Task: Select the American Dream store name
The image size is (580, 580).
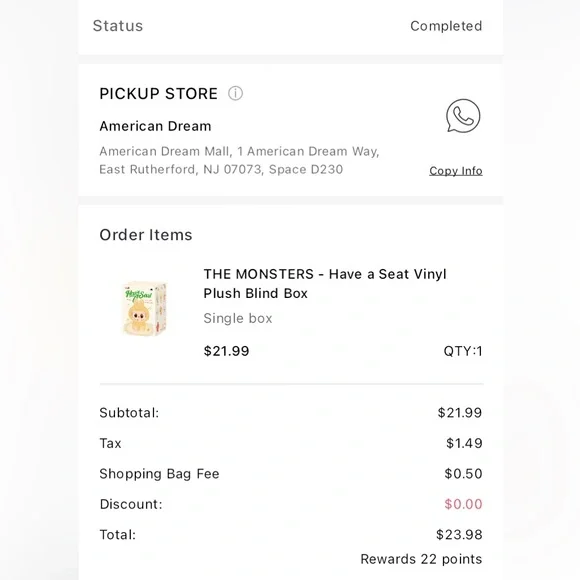Action: click(155, 126)
